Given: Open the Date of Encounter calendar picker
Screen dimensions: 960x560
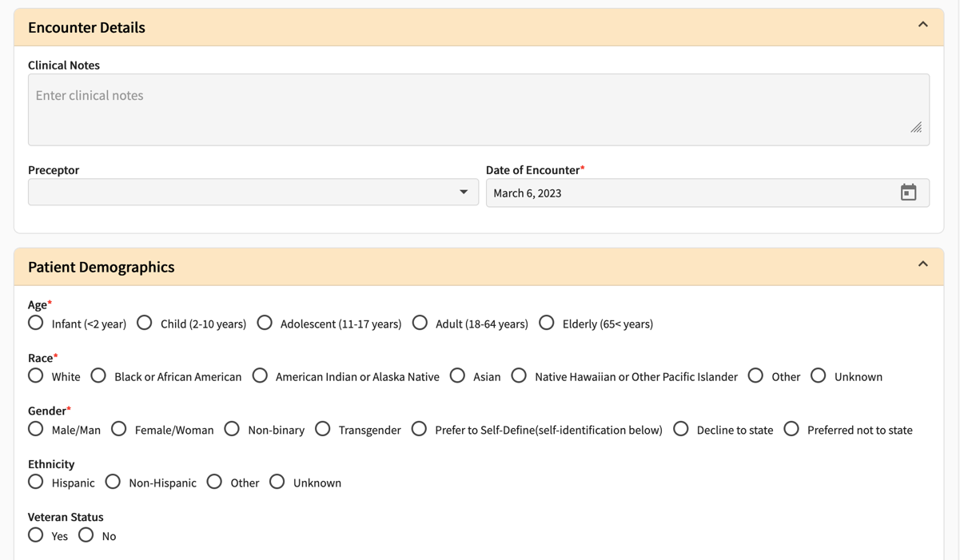Looking at the screenshot, I should point(909,192).
